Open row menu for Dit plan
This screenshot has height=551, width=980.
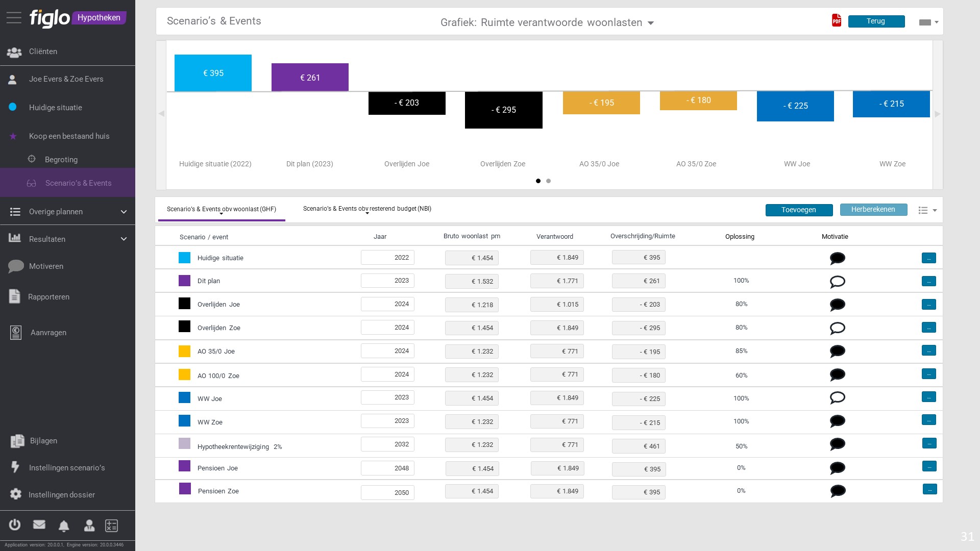[x=929, y=281]
